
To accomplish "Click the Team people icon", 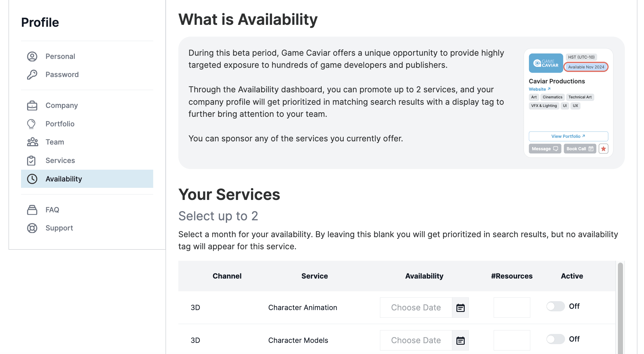I will [x=32, y=142].
